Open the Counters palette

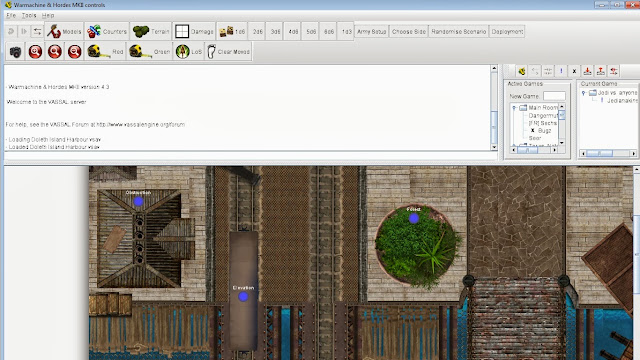pos(107,31)
